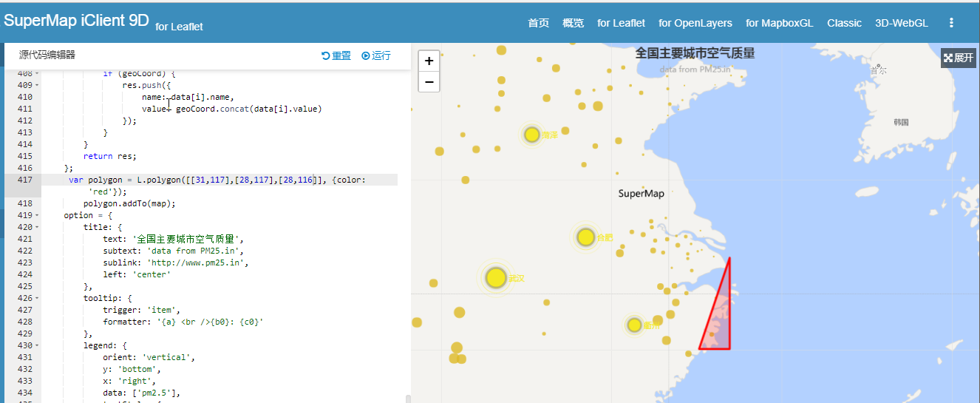
Task: Zoom out on the map
Action: (429, 82)
